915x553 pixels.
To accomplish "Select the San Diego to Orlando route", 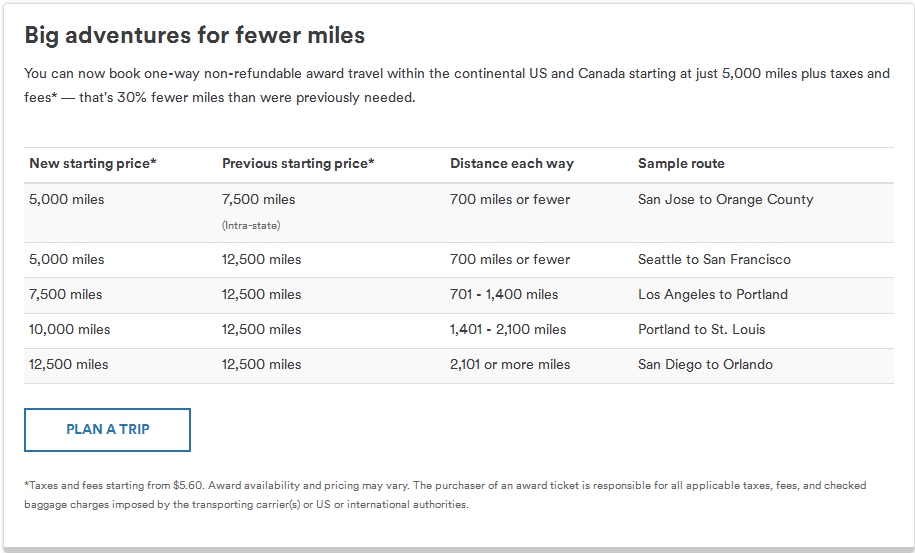I will point(705,365).
